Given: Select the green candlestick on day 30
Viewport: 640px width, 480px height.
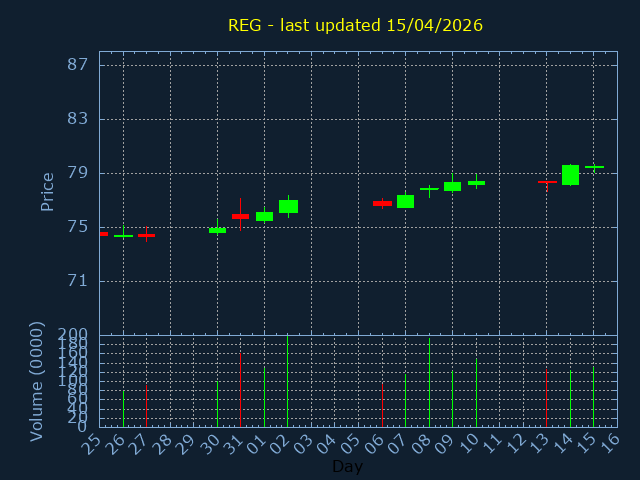Looking at the screenshot, I should 217,230.
